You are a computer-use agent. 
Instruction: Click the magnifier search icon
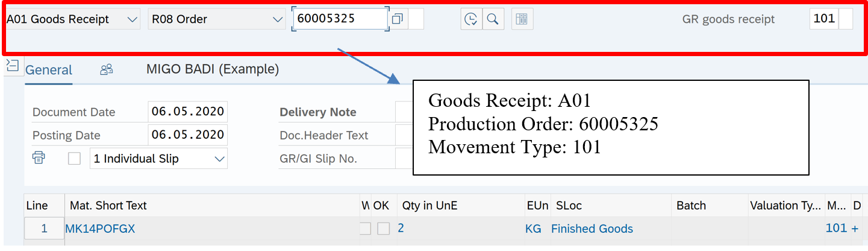click(x=493, y=19)
